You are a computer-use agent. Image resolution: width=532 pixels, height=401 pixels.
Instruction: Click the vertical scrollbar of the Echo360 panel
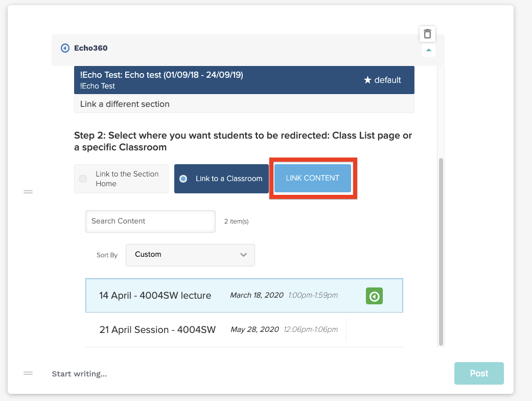pyautogui.click(x=441, y=251)
